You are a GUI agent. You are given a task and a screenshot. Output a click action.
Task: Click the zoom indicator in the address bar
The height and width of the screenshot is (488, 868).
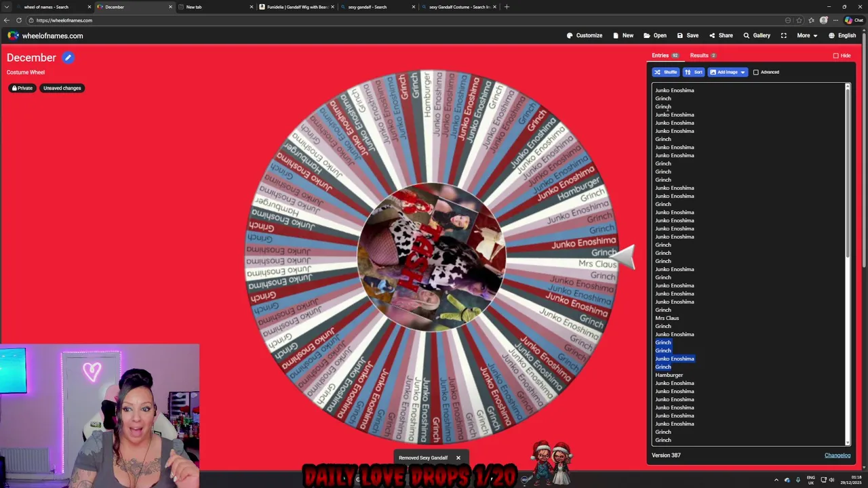click(x=787, y=20)
